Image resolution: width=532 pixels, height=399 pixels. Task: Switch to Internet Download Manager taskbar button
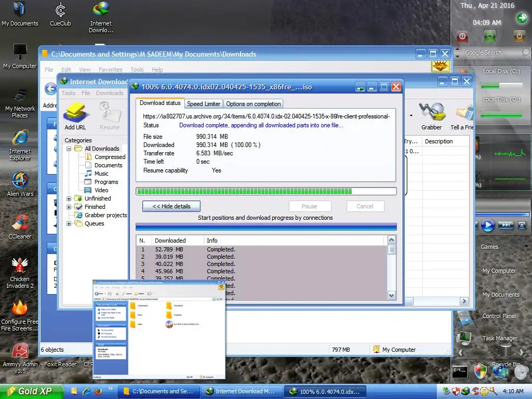point(242,391)
